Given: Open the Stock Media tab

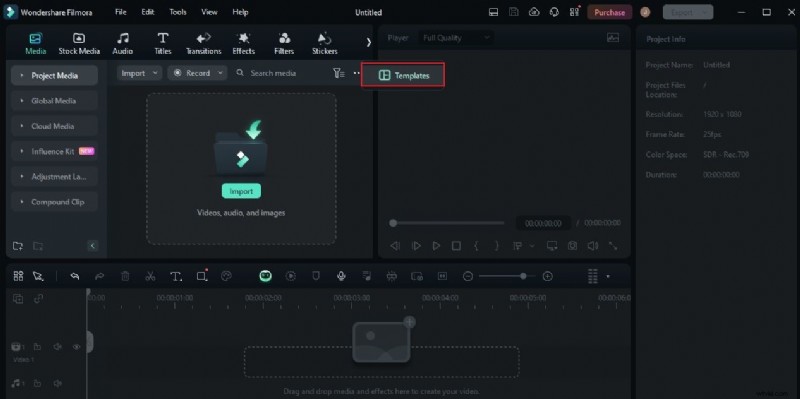Looking at the screenshot, I should click(x=79, y=43).
